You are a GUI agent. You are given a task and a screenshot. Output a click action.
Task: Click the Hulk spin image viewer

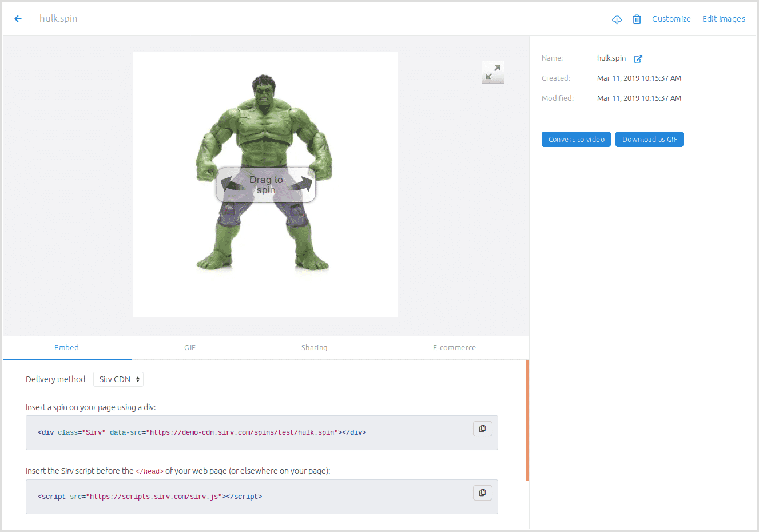[265, 184]
